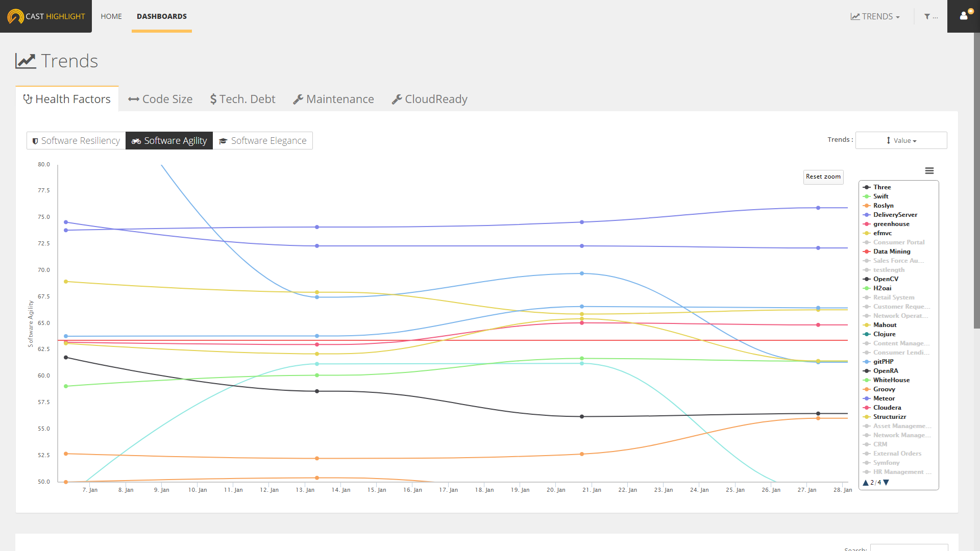Hide Clojure series in legend

click(x=879, y=334)
